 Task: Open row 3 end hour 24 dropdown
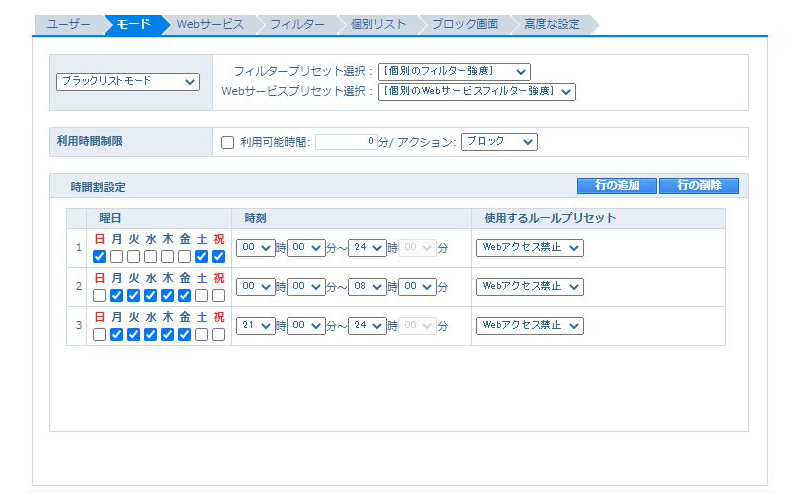coord(367,326)
